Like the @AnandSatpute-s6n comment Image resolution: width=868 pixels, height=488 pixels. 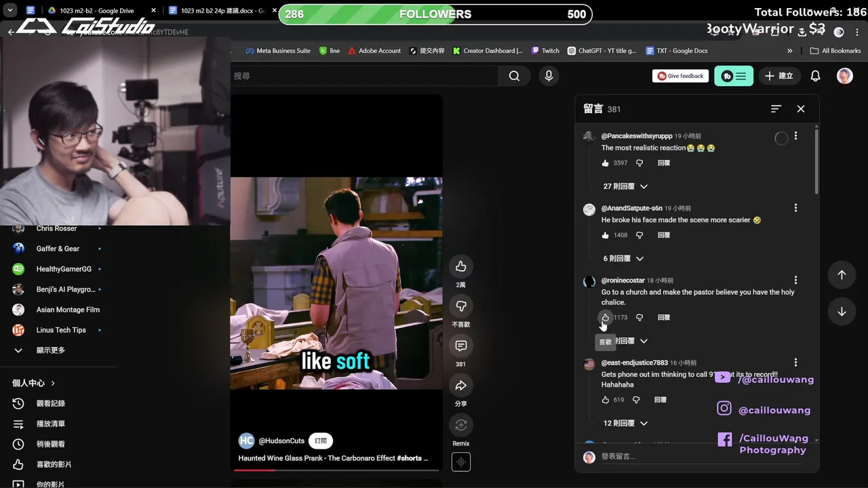coord(605,235)
